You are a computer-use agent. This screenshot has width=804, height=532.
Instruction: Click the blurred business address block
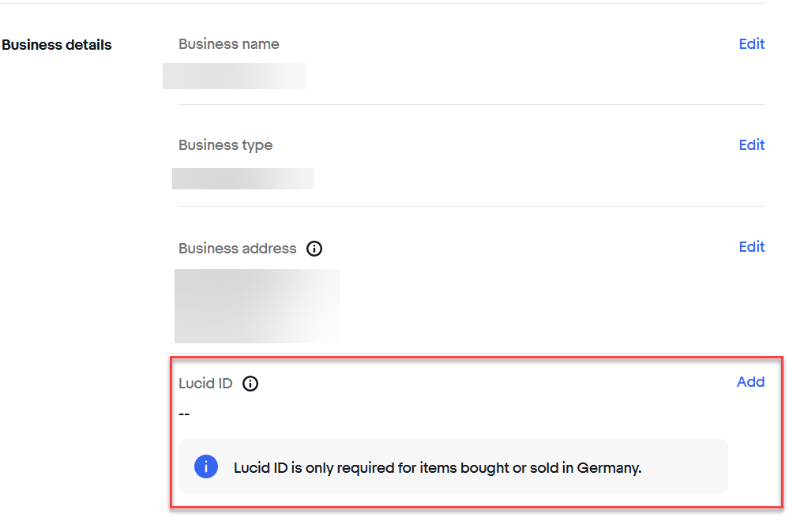click(x=257, y=306)
